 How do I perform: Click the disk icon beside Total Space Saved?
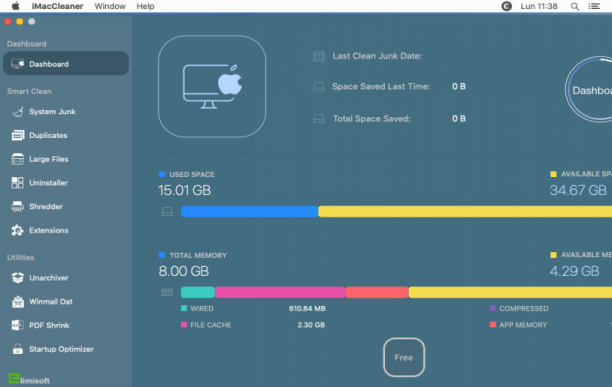click(319, 119)
